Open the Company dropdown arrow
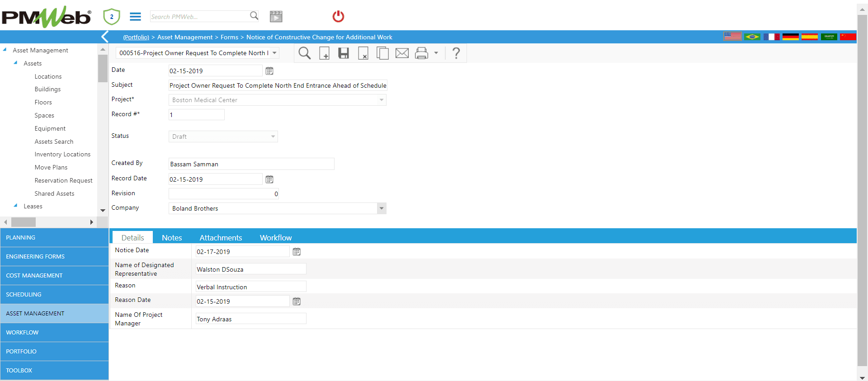This screenshot has height=381, width=868. click(382, 208)
